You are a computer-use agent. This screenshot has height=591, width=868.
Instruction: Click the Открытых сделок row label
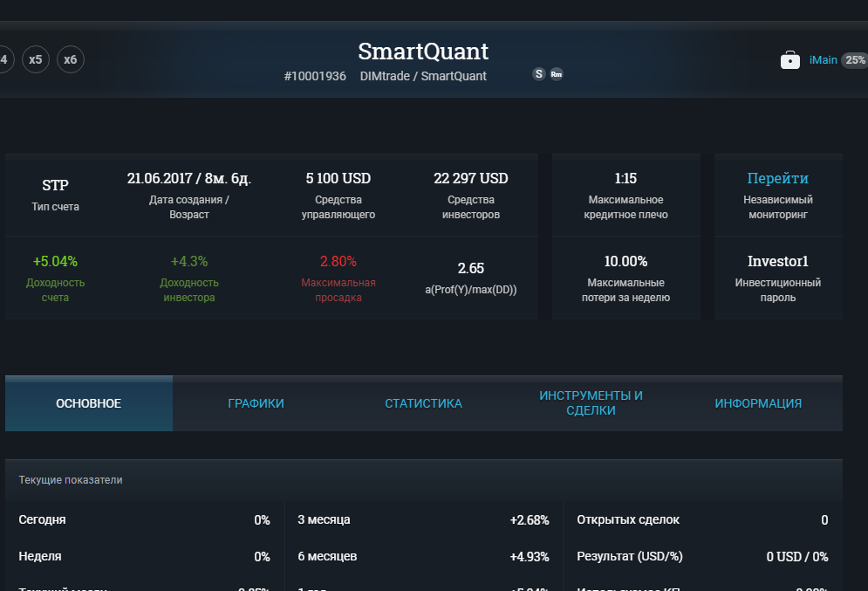coord(628,519)
